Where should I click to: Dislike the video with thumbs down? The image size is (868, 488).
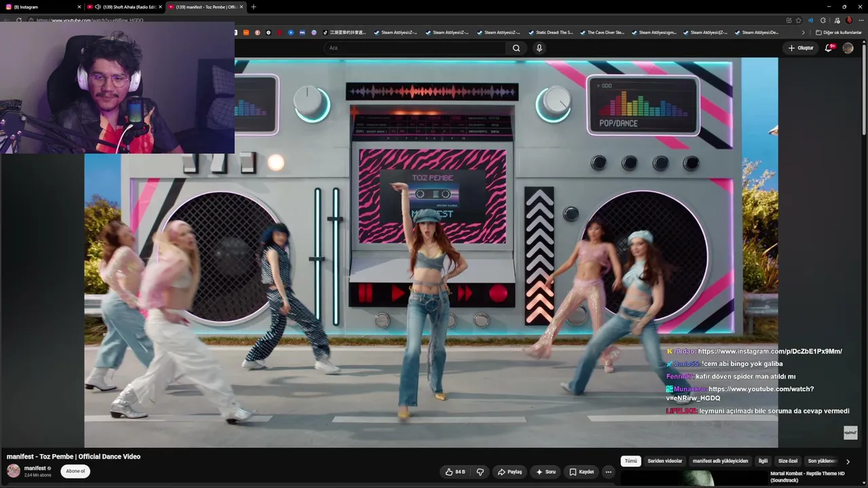480,472
